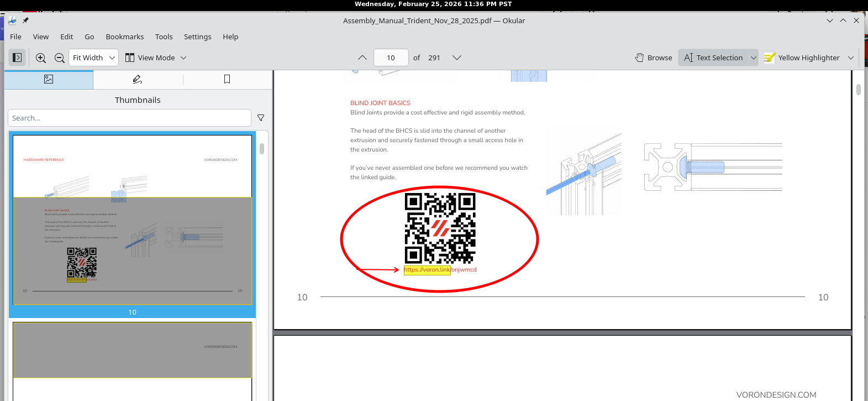Go to next page using down arrow

click(x=457, y=58)
